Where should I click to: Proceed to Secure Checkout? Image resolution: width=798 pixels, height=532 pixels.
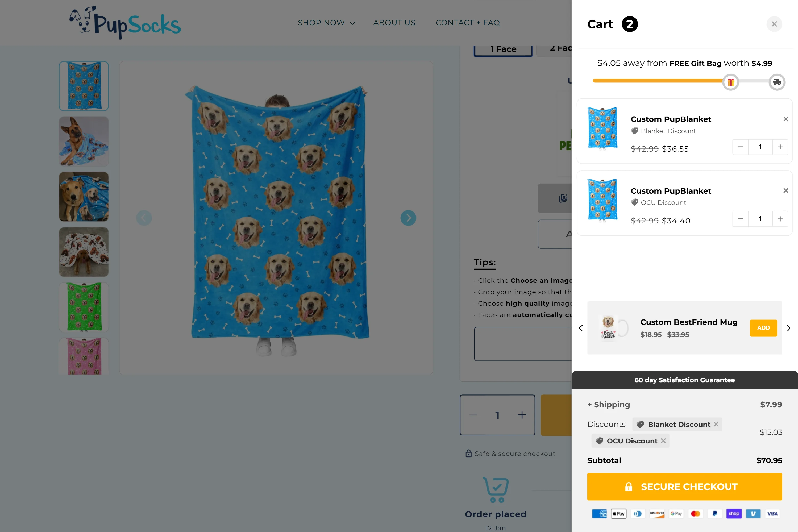(684, 487)
